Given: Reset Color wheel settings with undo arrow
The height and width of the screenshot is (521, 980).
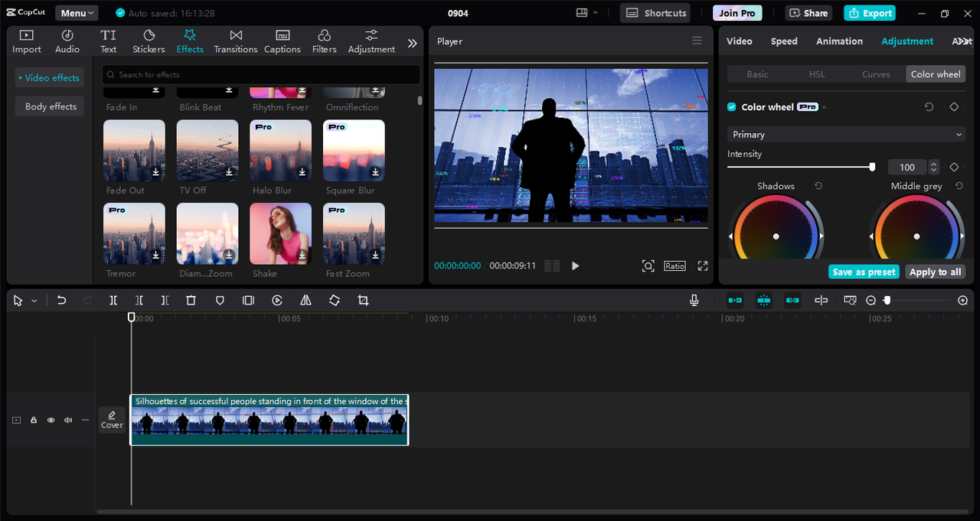Looking at the screenshot, I should (x=929, y=107).
